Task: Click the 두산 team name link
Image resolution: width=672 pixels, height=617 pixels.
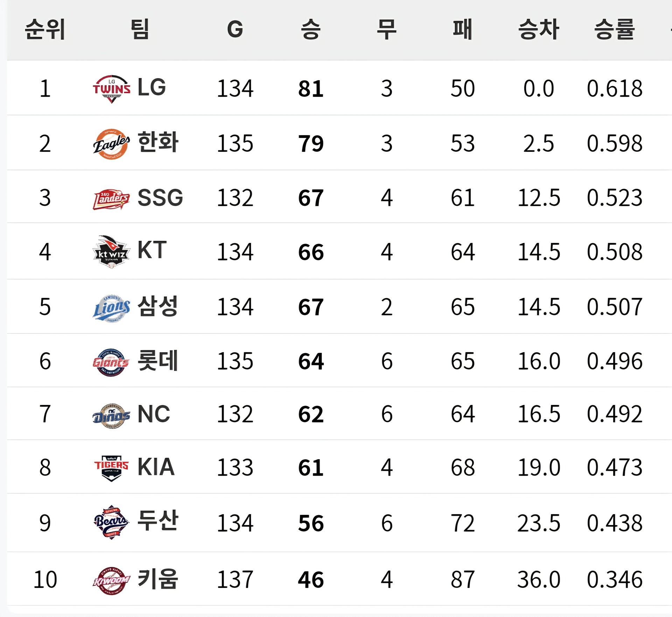Action: (158, 521)
